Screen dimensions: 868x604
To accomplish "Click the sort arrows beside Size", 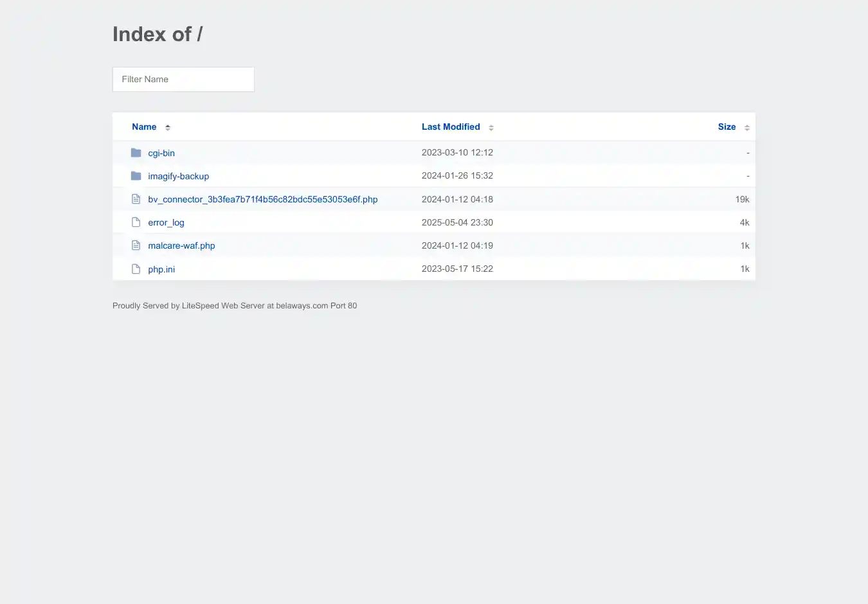I will coord(747,127).
